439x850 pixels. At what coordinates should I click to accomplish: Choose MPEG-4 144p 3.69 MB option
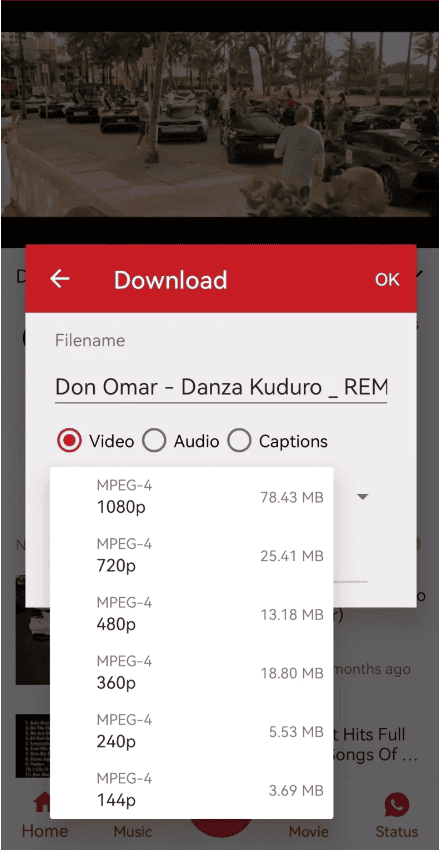coord(191,789)
